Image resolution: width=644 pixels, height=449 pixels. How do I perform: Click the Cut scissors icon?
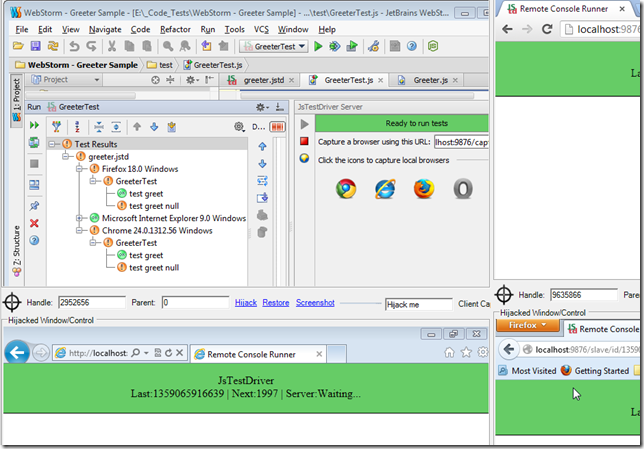click(112, 46)
